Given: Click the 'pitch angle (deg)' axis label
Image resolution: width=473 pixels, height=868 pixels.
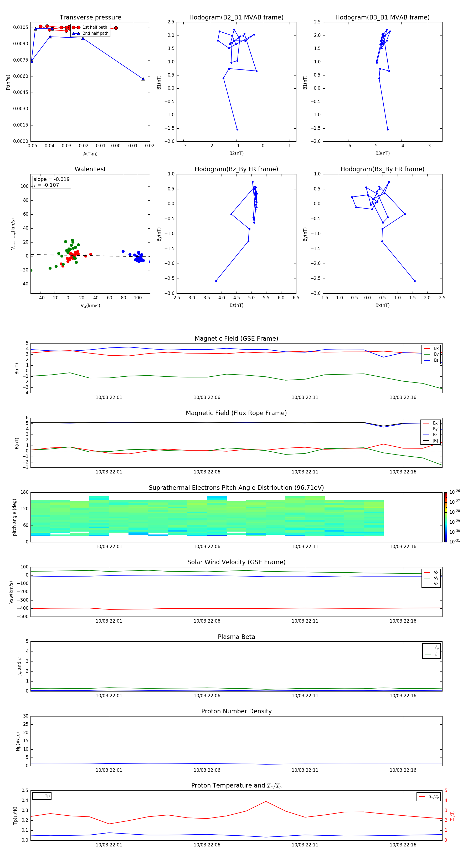Looking at the screenshot, I should pos(14,517).
